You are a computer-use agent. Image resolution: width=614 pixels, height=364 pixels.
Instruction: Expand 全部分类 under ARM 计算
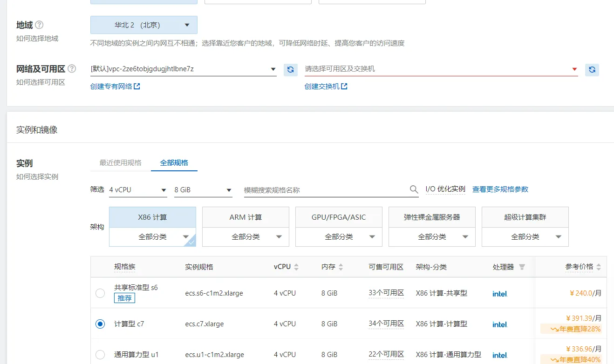coord(246,237)
